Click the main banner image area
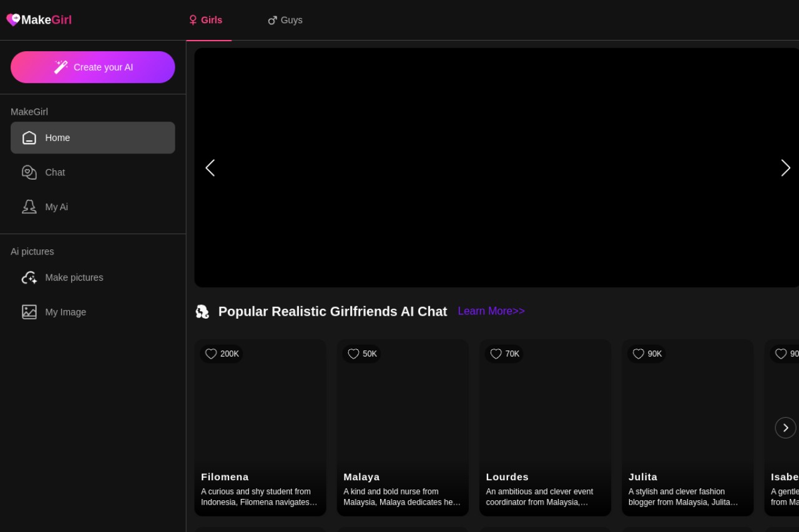Screen dimensions: 799x532 pos(497,168)
